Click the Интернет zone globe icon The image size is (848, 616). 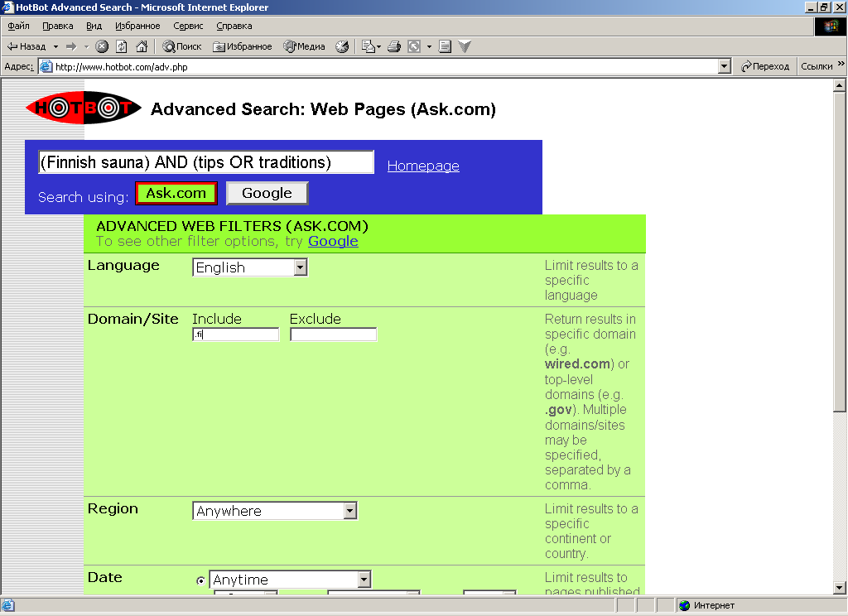(684, 605)
